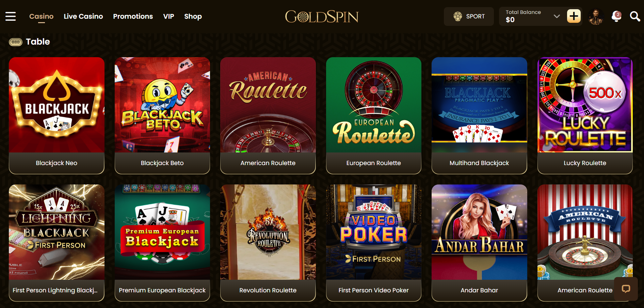This screenshot has height=308, width=644.
Task: Click the SPORT button
Action: [469, 16]
